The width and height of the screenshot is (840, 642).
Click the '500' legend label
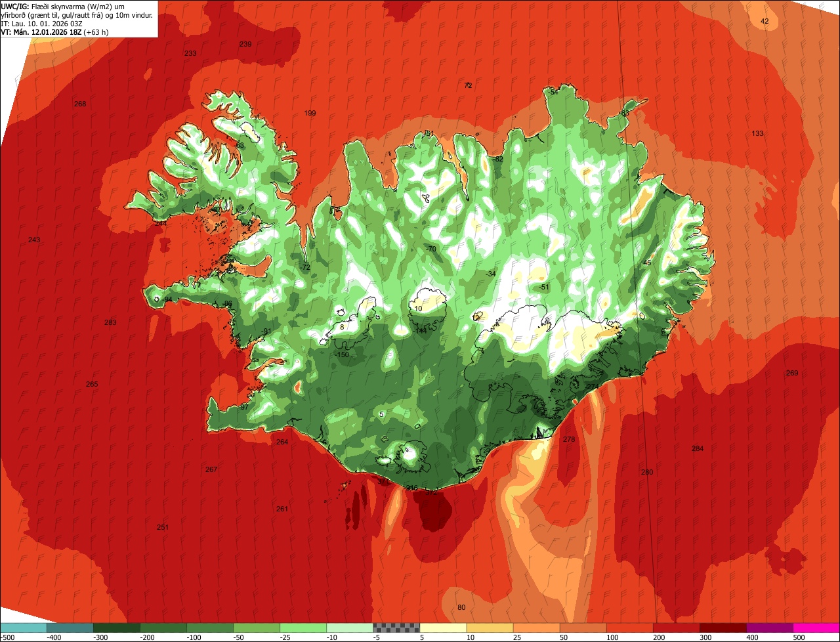click(799, 637)
